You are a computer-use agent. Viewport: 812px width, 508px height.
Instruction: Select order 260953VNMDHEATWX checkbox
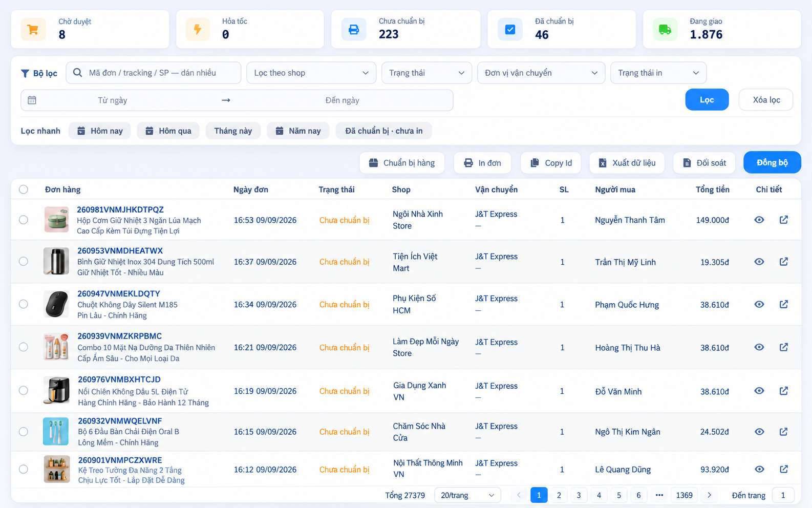pyautogui.click(x=24, y=261)
